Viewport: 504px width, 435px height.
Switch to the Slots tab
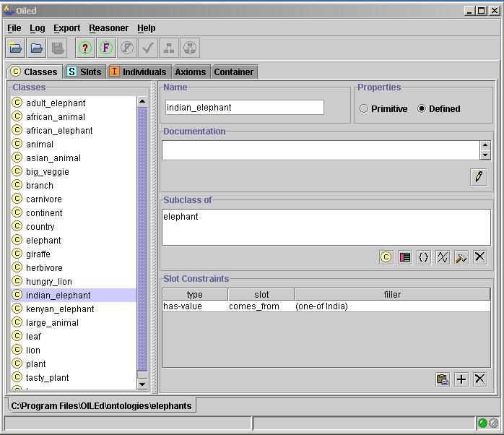85,72
